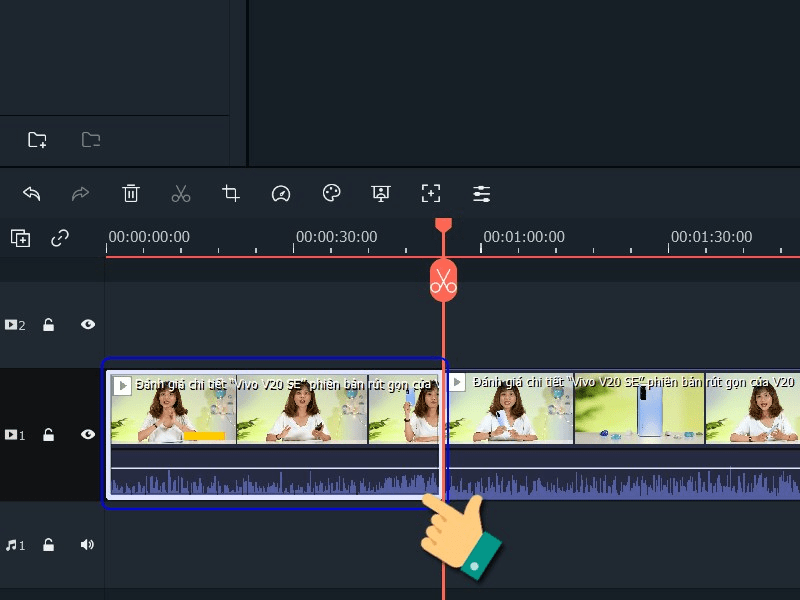800x600 pixels.
Task: Open the Crop tool
Action: (231, 193)
